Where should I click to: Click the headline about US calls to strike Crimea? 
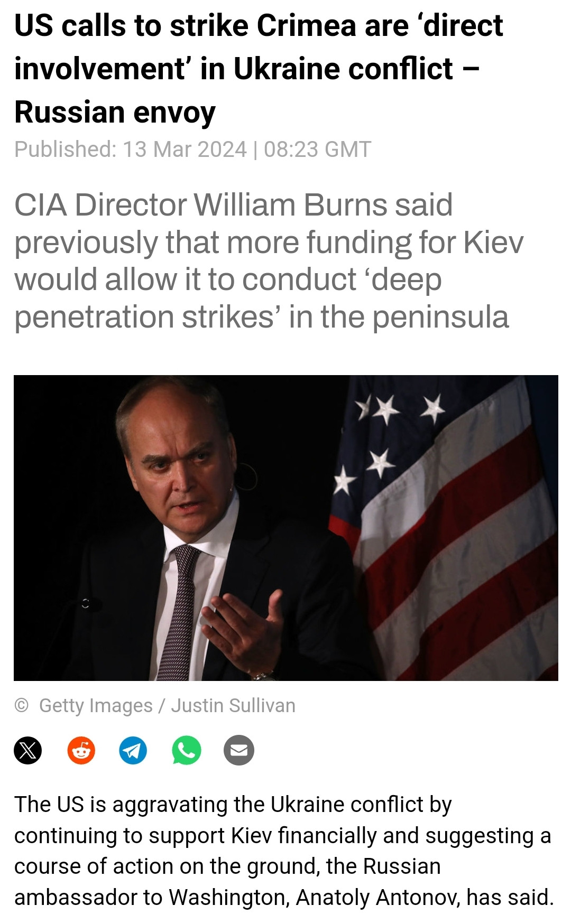(x=259, y=69)
